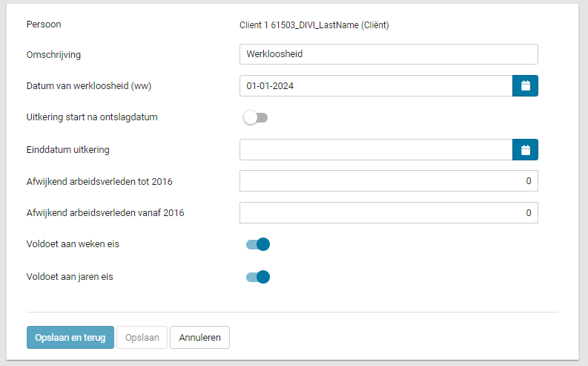Click the date field showing 01-01-2024

376,86
